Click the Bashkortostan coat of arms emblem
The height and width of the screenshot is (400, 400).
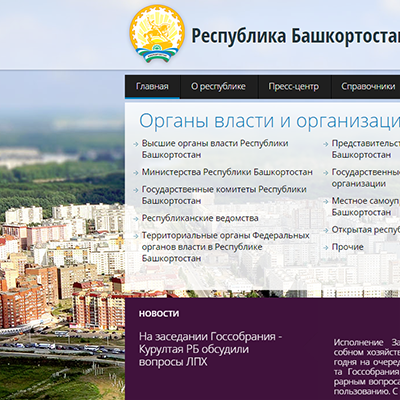tap(157, 33)
